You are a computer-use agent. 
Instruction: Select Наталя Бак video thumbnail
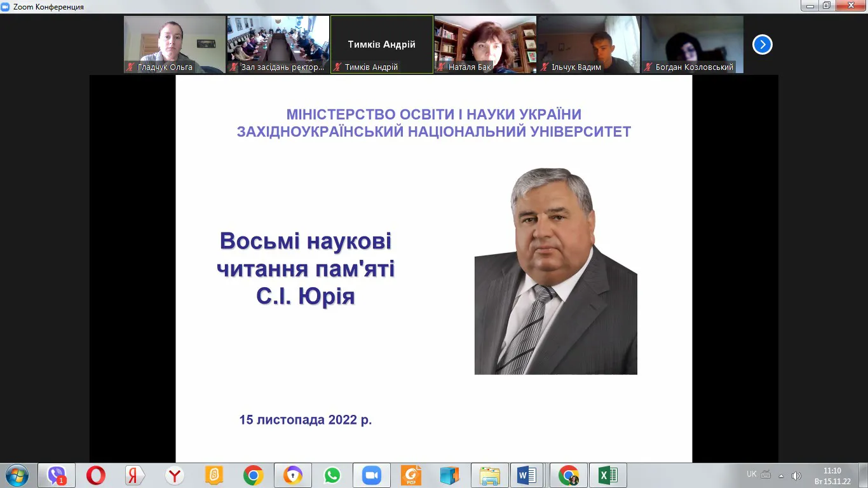click(485, 44)
